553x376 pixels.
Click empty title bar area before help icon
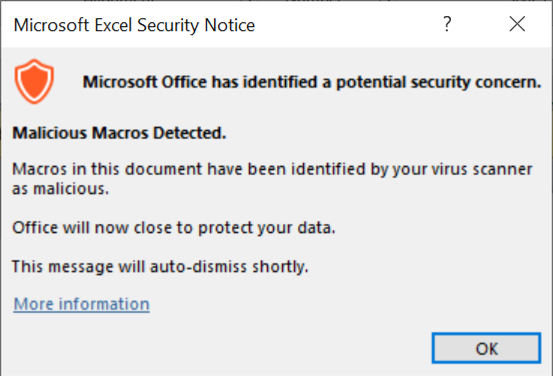click(x=346, y=25)
